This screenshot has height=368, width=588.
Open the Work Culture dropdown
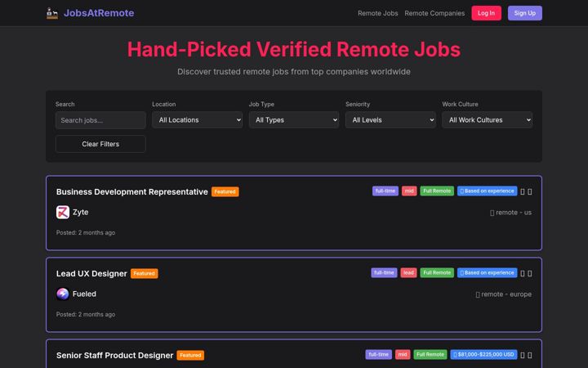487,119
